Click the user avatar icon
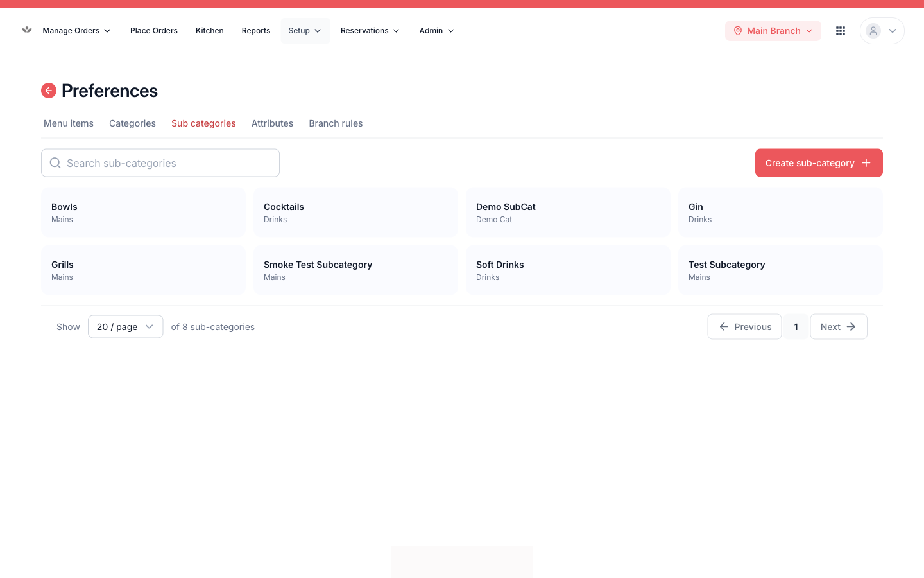The image size is (924, 578). point(873,31)
